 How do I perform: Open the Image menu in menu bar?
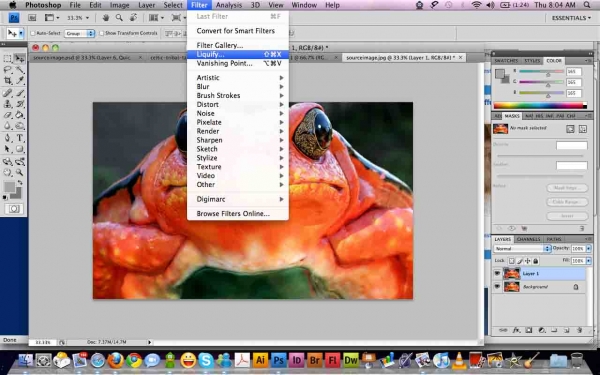tap(119, 5)
